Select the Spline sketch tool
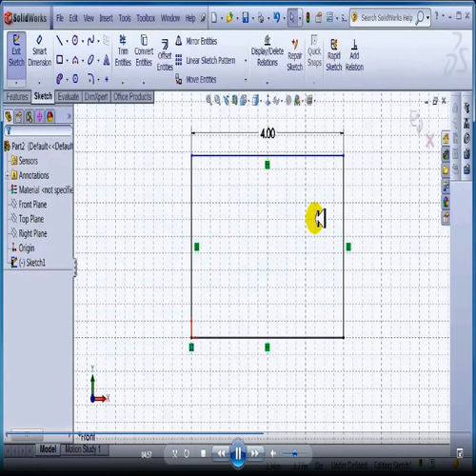 pos(90,41)
